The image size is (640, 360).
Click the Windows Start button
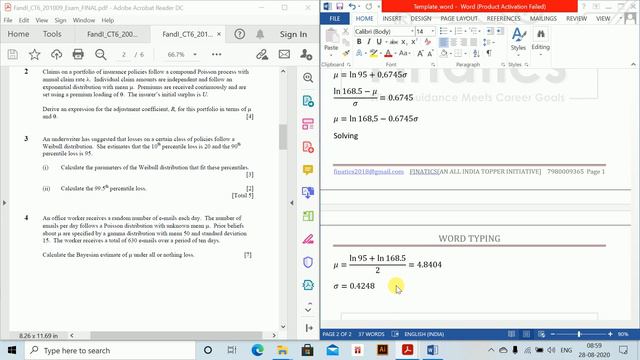click(12, 350)
